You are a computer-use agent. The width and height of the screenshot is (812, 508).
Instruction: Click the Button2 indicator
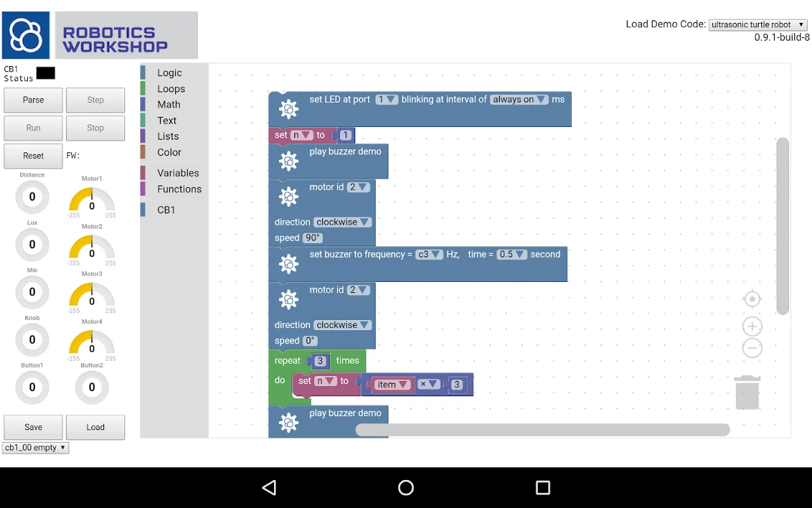tap(92, 387)
